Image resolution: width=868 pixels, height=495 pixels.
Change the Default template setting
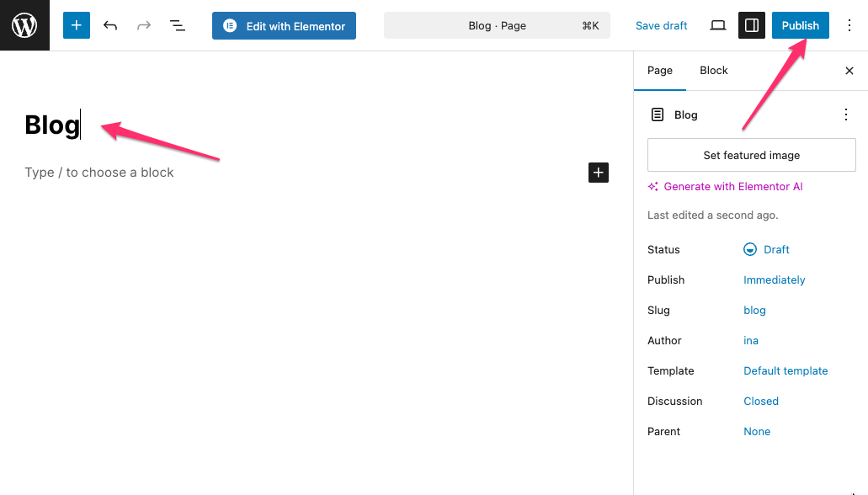tap(785, 370)
